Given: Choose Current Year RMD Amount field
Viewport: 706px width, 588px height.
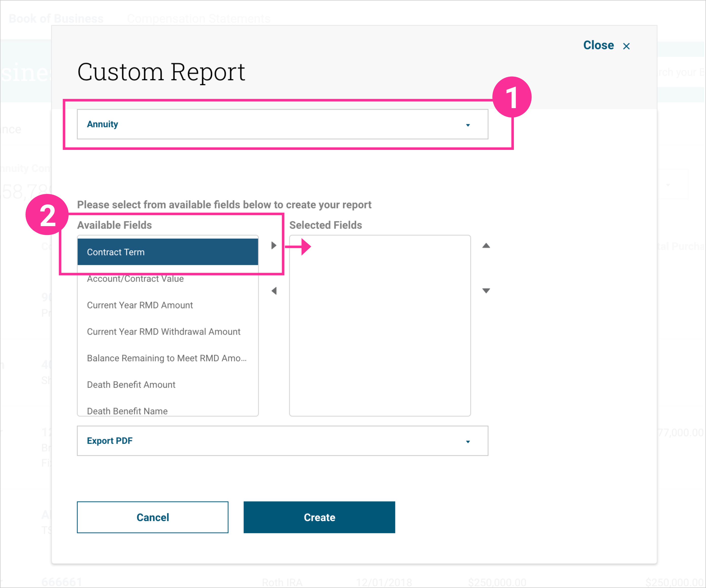Looking at the screenshot, I should pyautogui.click(x=140, y=305).
